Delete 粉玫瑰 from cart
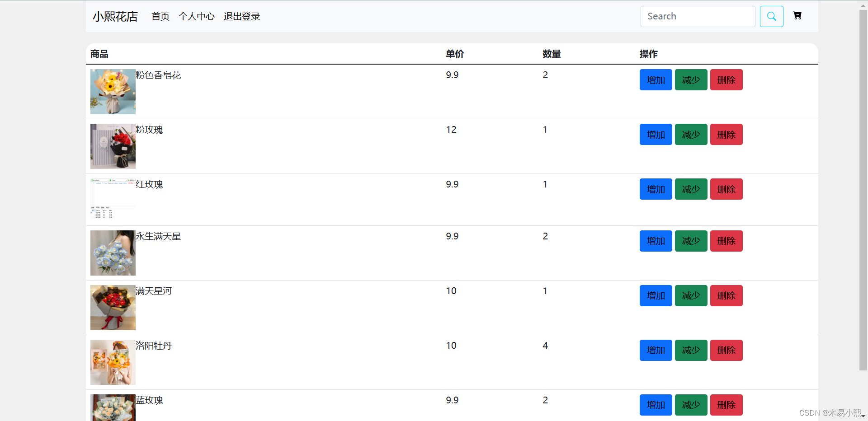 point(726,135)
